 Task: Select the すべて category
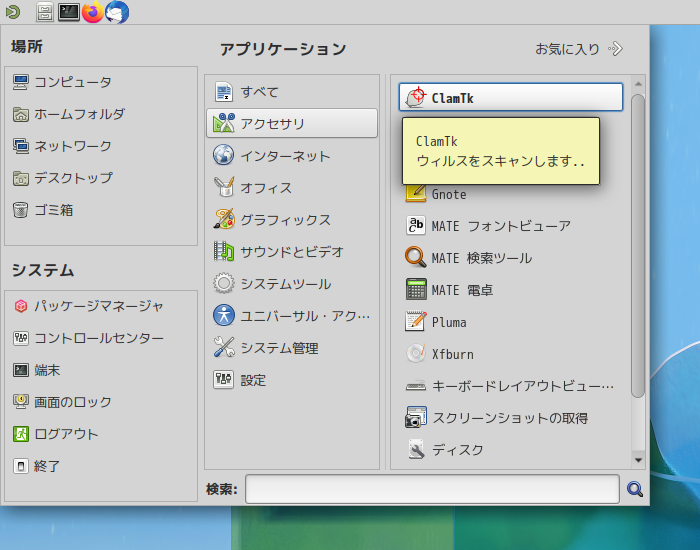tap(292, 92)
